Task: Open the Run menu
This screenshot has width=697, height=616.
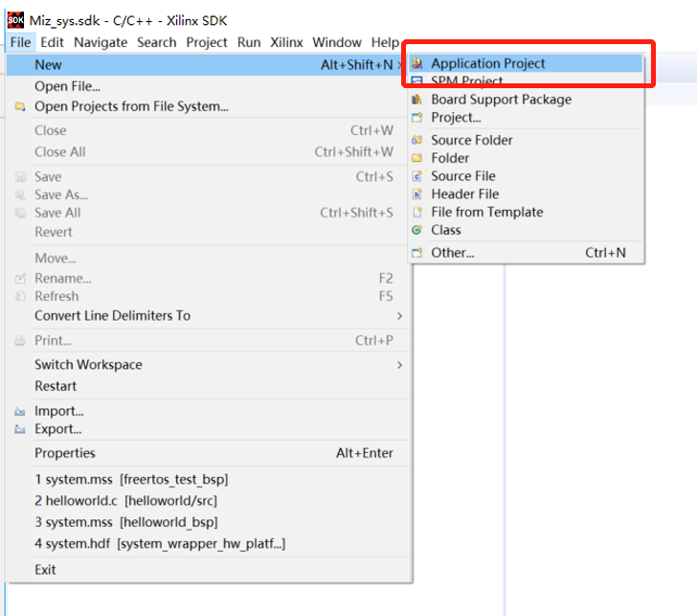Action: pos(249,42)
